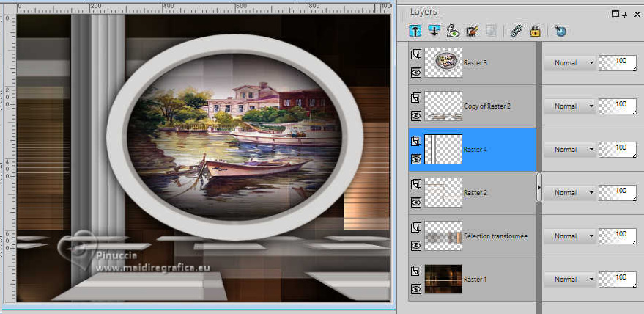The image size is (644, 314).
Task: Click the 'Sélection transformée' layer name
Action: click(495, 236)
